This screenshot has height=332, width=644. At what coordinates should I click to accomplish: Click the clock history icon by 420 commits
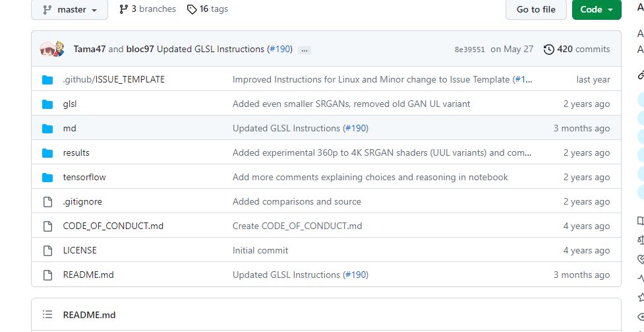tap(548, 50)
